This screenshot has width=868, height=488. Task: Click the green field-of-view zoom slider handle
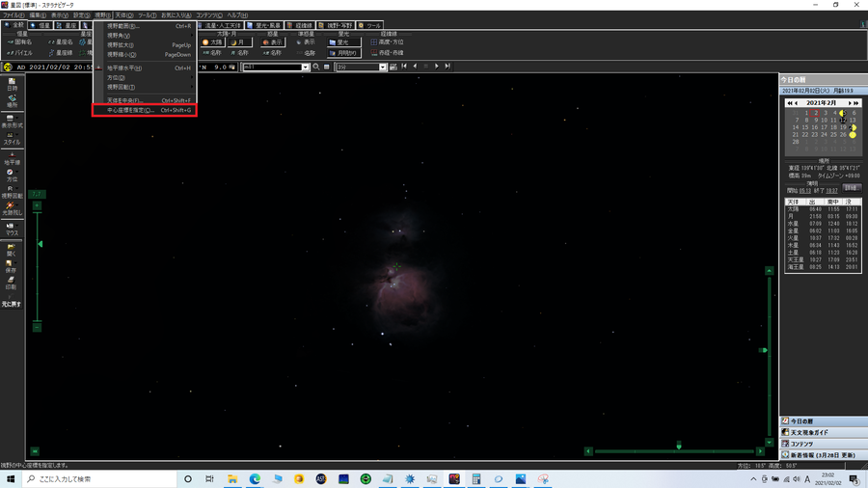pyautogui.click(x=40, y=244)
